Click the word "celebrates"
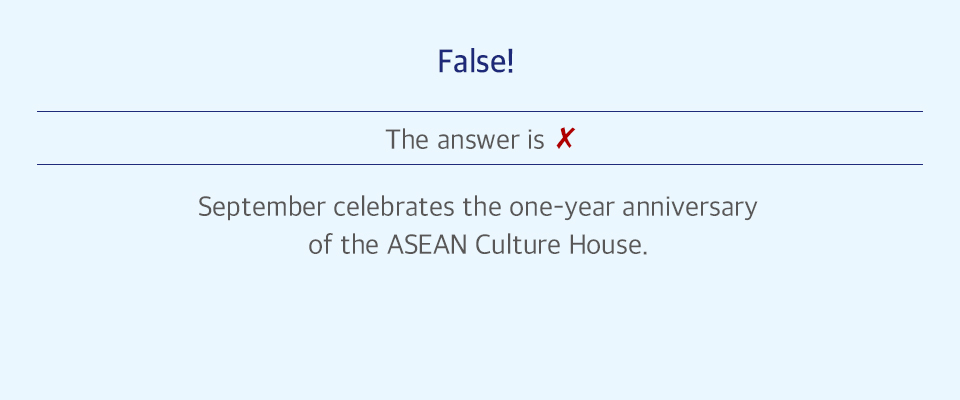 [x=394, y=207]
